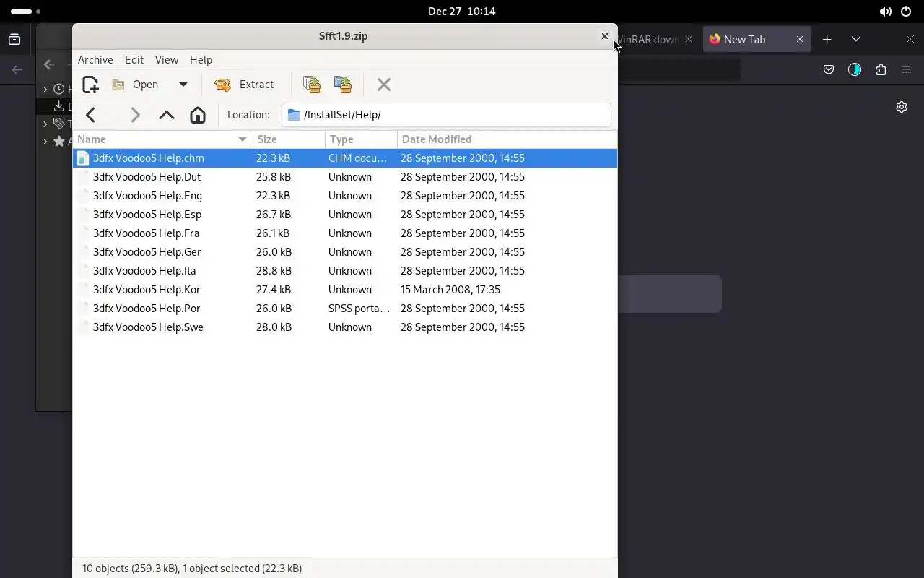Screen dimensions: 924x578
Task: Sort by the Type column header
Action: (x=361, y=139)
